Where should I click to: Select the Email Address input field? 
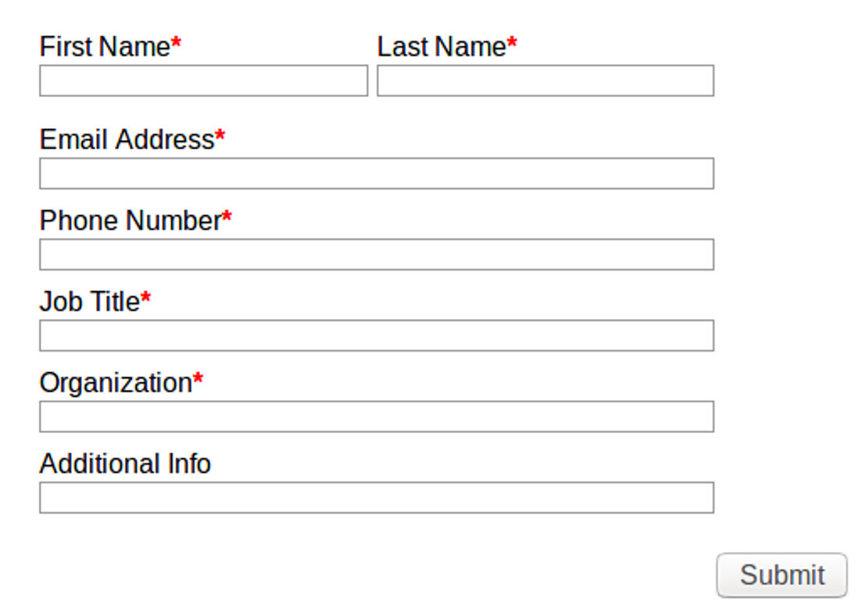(x=377, y=174)
